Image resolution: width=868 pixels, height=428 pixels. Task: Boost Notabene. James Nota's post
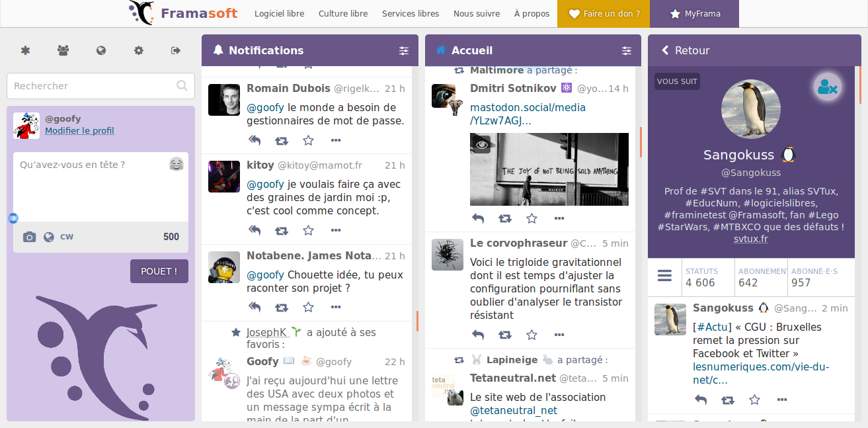[x=282, y=307]
